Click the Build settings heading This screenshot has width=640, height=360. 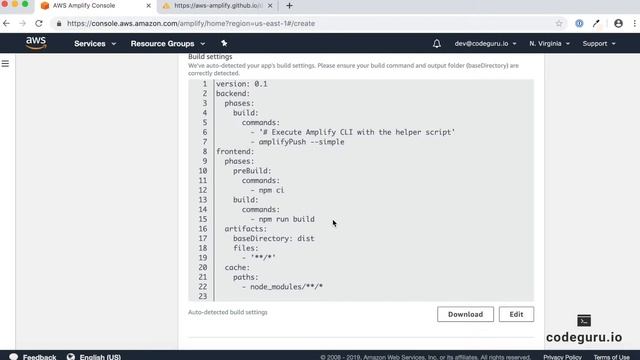pyautogui.click(x=210, y=57)
